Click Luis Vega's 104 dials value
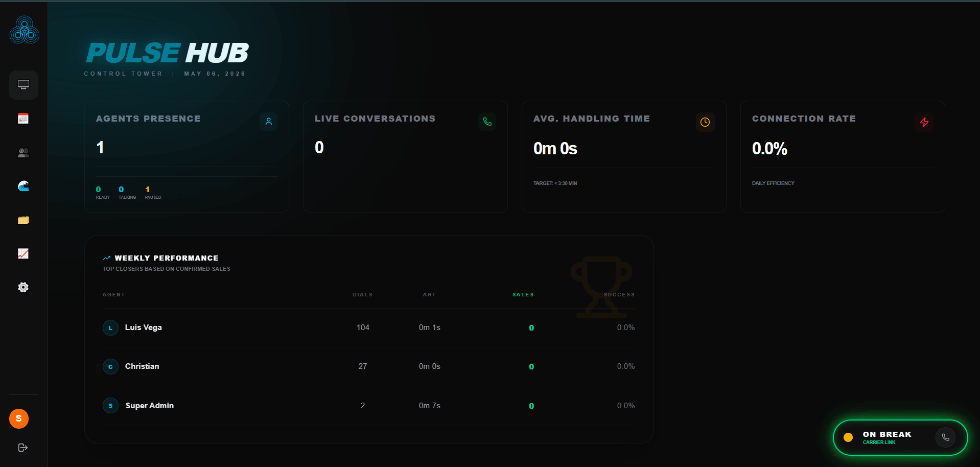Screen dimensions: 980x467 pyautogui.click(x=363, y=328)
